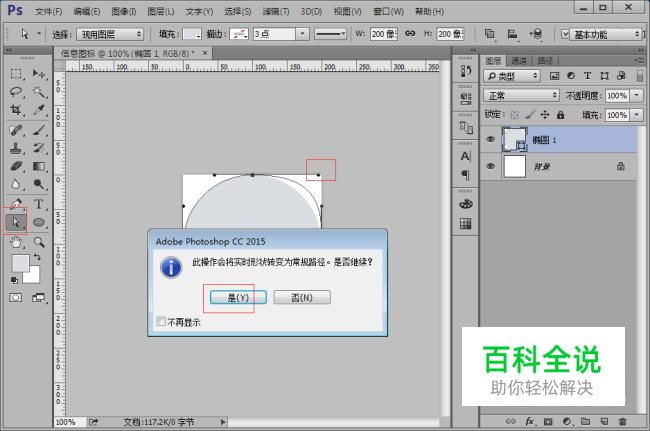Toggle lock position

coord(545,115)
